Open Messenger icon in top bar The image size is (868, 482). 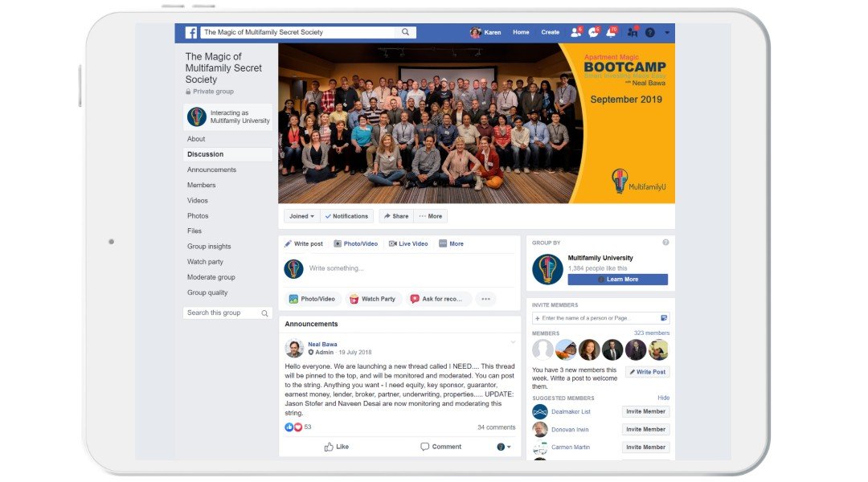click(593, 32)
